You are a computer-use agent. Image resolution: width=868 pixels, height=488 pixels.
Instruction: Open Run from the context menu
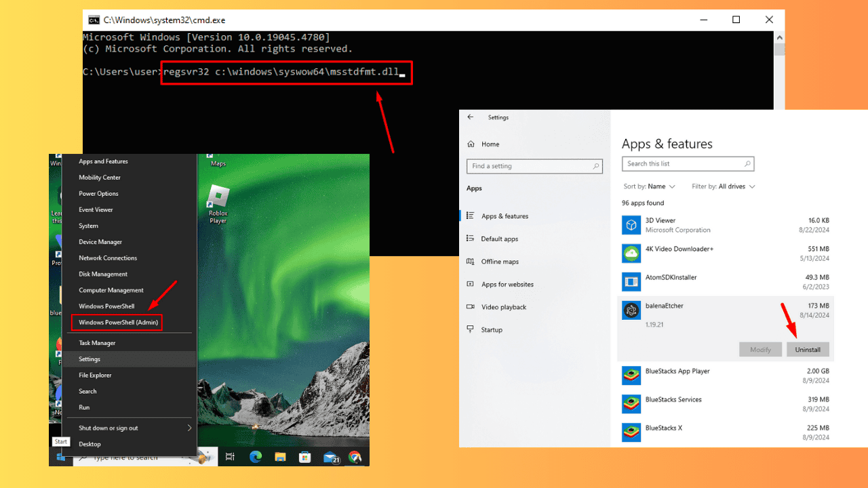click(x=84, y=407)
